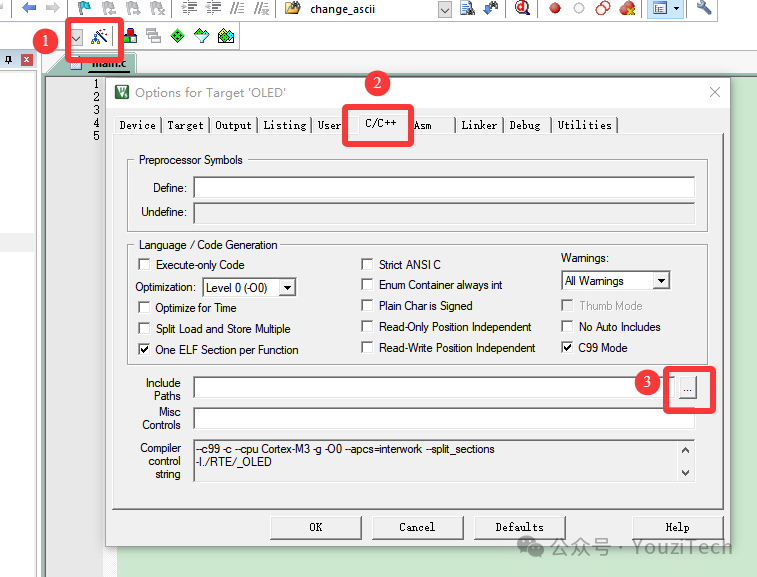Switch to the Listing tab

(x=285, y=126)
